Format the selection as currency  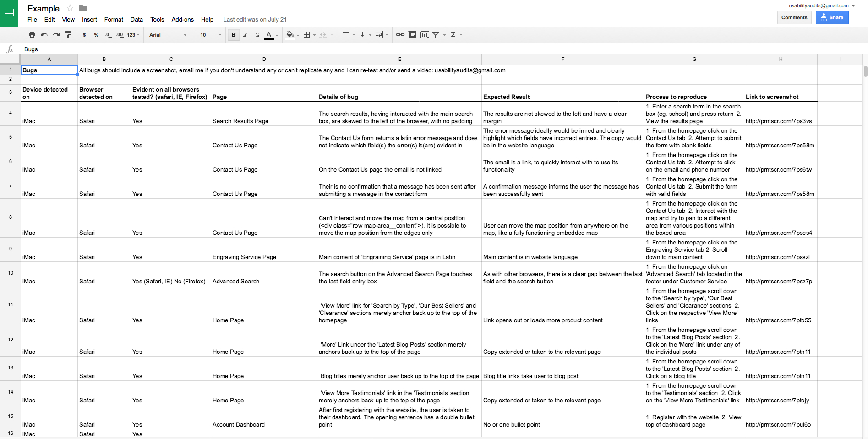[x=84, y=35]
